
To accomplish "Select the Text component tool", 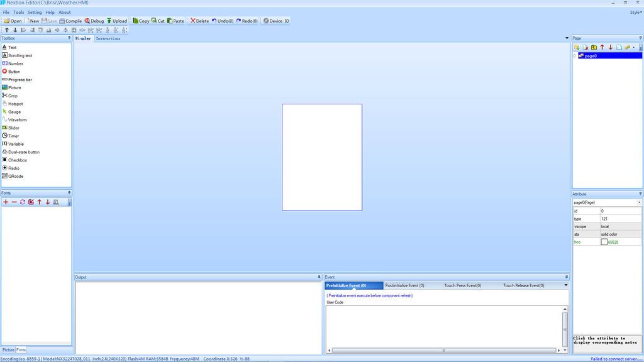I will click(x=11, y=47).
